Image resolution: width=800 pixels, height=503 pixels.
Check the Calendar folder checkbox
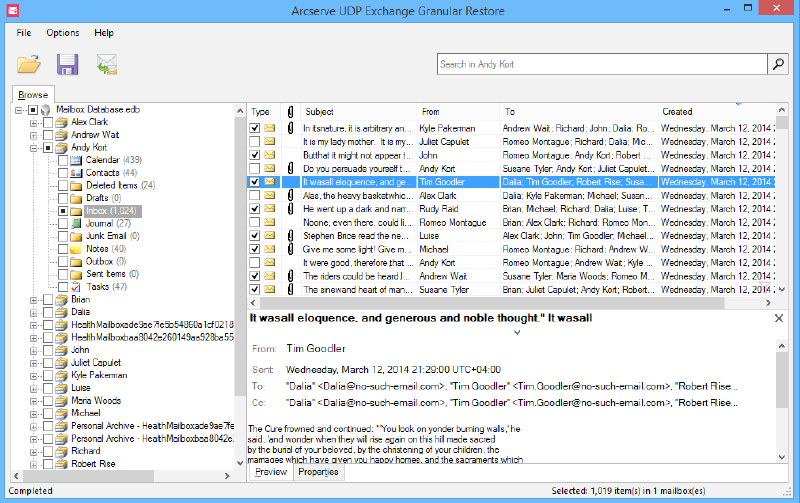click(63, 160)
